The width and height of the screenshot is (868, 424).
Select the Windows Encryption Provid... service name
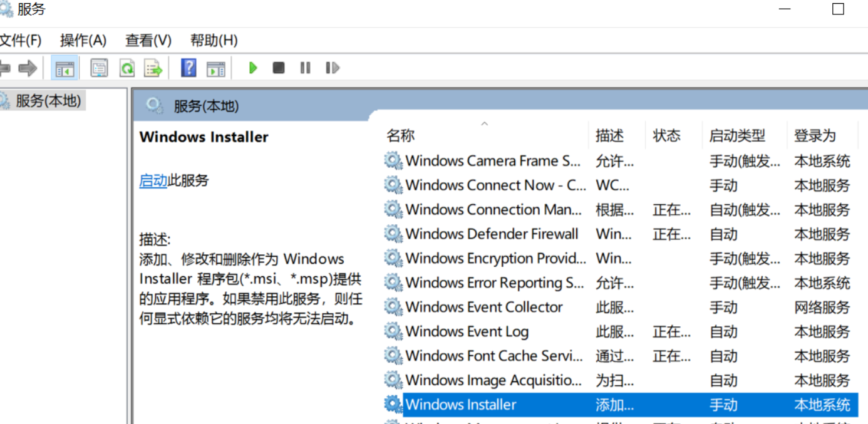pos(495,259)
